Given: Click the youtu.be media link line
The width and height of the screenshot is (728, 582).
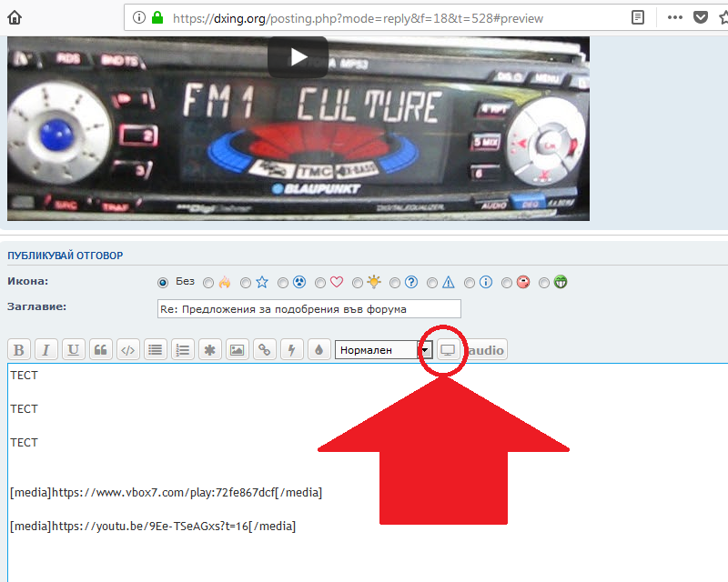Looking at the screenshot, I should pos(153,527).
